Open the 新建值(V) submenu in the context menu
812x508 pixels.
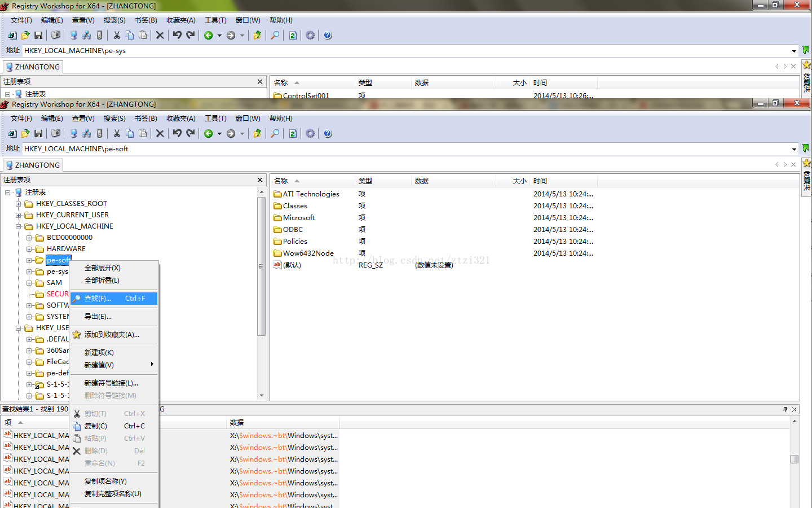[114, 365]
